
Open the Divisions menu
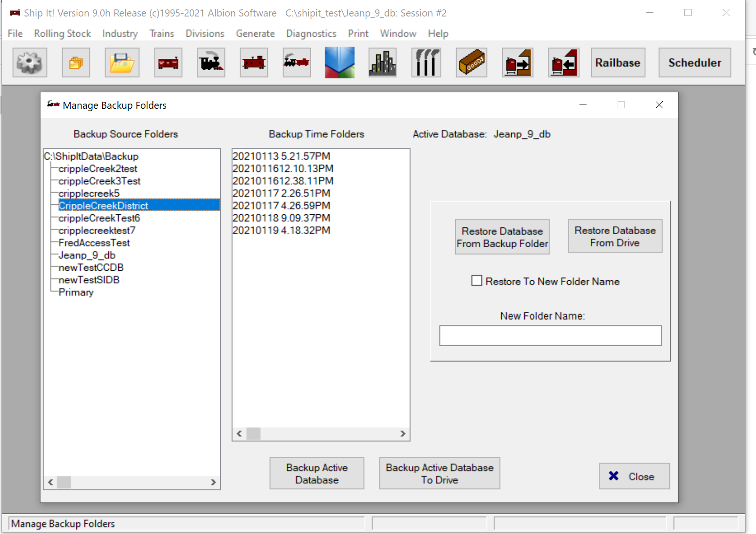coord(205,33)
